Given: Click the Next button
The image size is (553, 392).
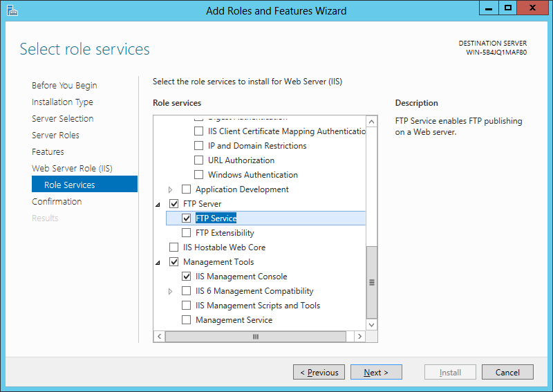Looking at the screenshot, I should click(x=375, y=373).
